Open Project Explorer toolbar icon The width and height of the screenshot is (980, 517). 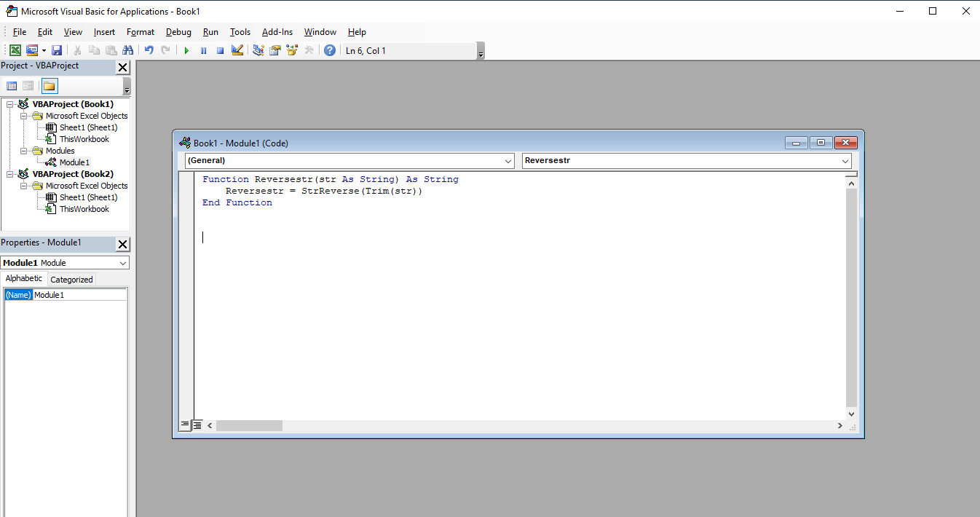[x=258, y=50]
